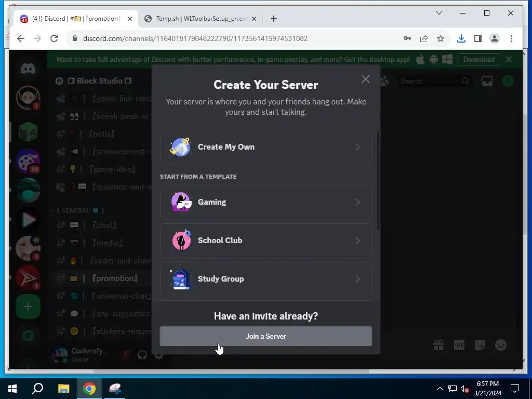Open the polls channel
The image size is (532, 399).
tap(101, 134)
